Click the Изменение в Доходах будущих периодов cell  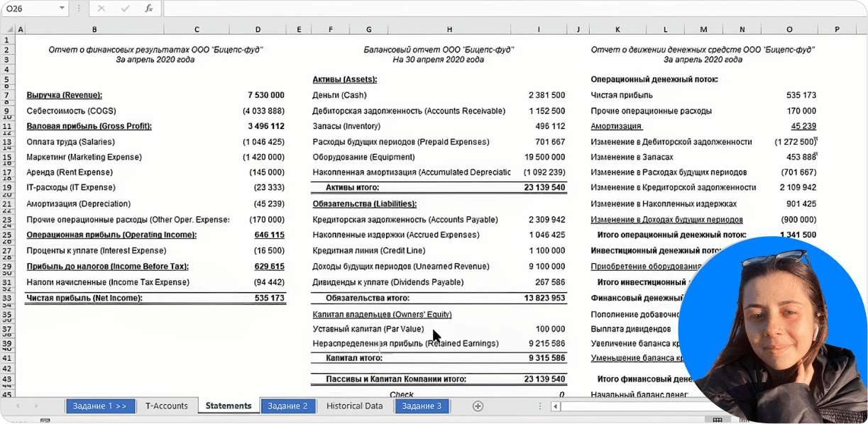click(666, 220)
